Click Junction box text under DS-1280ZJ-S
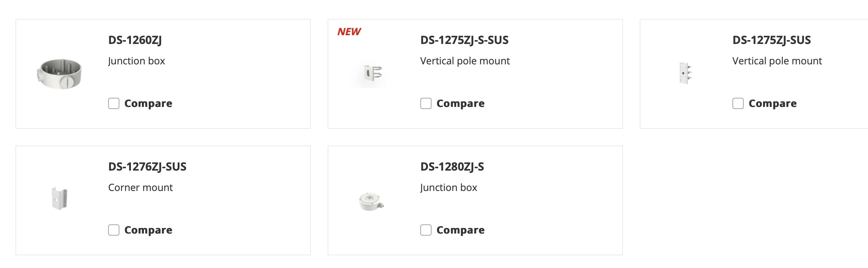 [x=448, y=187]
